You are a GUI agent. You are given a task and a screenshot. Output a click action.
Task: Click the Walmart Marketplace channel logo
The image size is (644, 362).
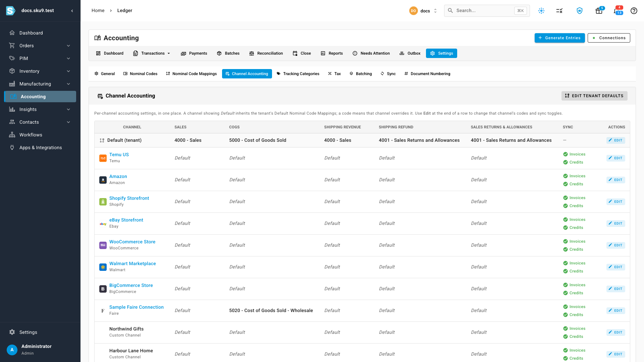click(x=103, y=267)
